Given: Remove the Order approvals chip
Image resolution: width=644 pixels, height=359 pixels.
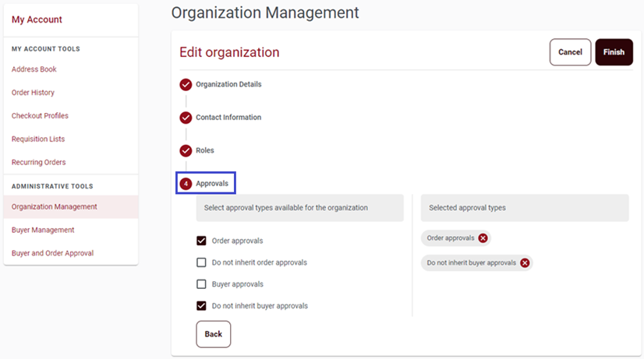Looking at the screenshot, I should tap(483, 238).
